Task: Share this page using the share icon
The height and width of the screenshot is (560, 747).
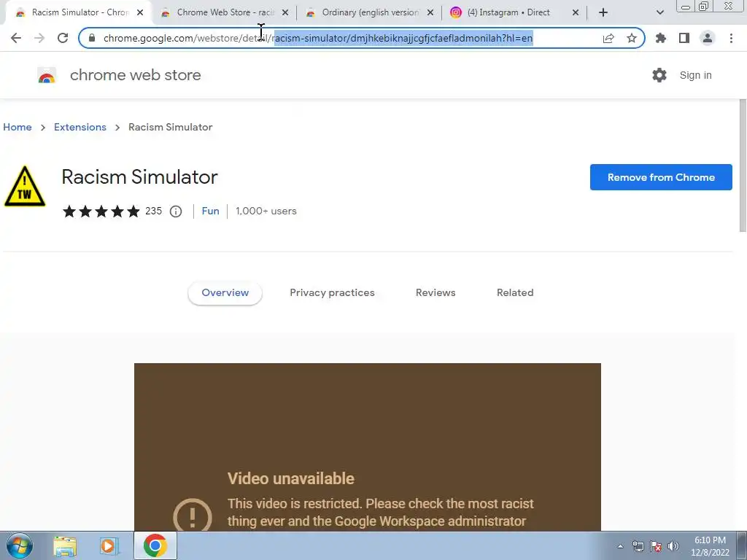Action: tap(608, 38)
